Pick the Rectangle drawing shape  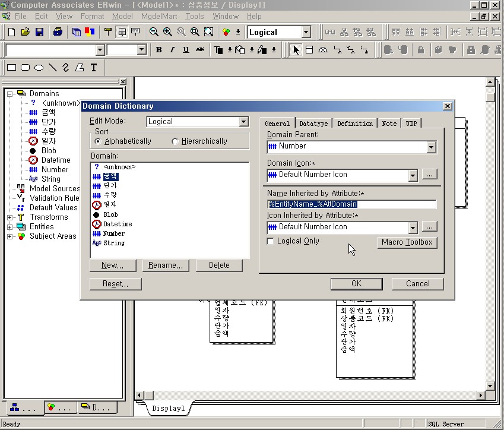[11, 68]
